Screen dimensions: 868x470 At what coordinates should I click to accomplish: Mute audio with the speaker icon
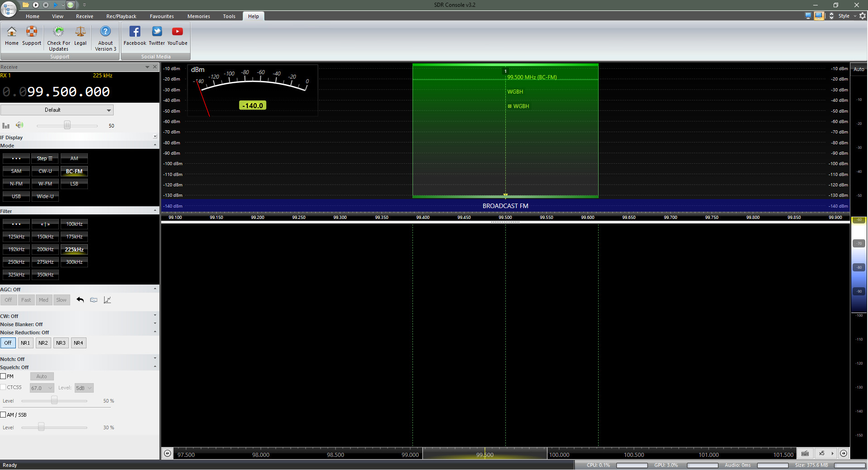coord(19,125)
